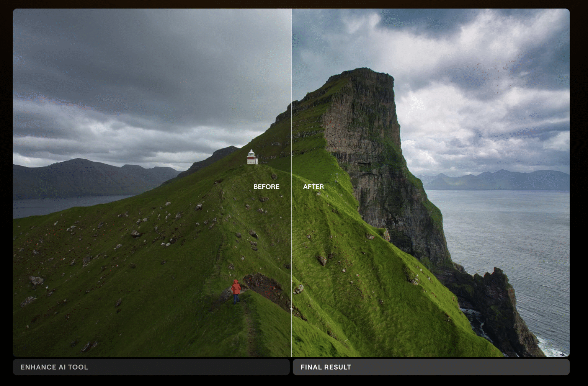Click the BEFORE label on the image
The height and width of the screenshot is (386, 588).
pyautogui.click(x=266, y=186)
